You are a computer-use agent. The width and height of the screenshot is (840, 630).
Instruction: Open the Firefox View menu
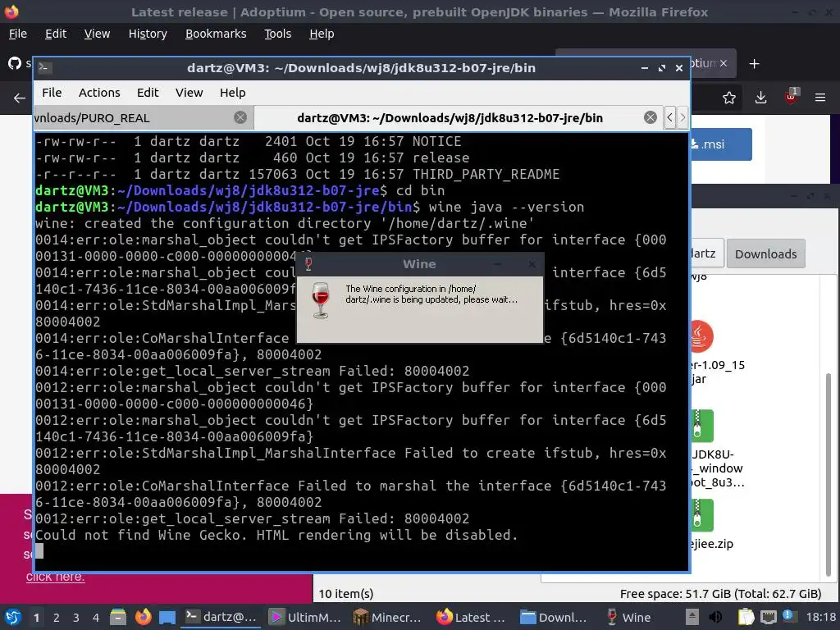(97, 34)
